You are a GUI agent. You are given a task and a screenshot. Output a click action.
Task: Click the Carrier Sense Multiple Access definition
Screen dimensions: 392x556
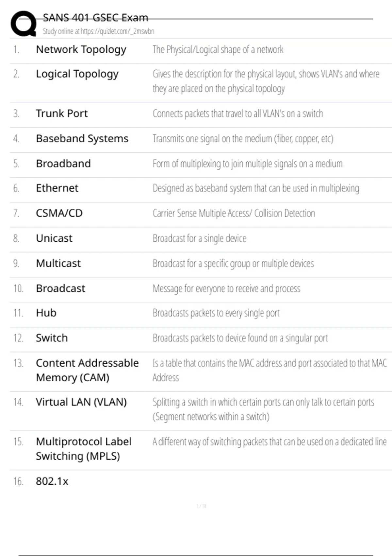[234, 213]
